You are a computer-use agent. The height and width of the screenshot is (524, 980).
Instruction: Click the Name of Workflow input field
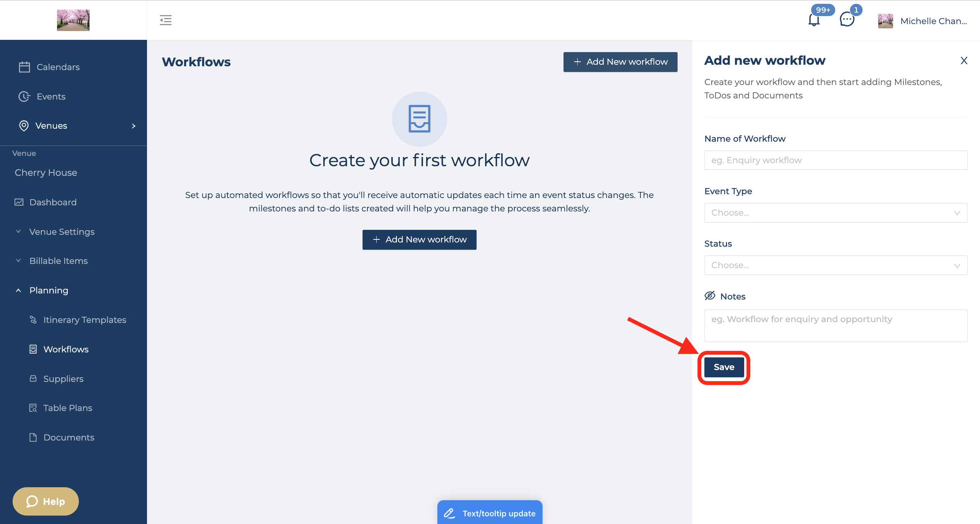coord(836,160)
